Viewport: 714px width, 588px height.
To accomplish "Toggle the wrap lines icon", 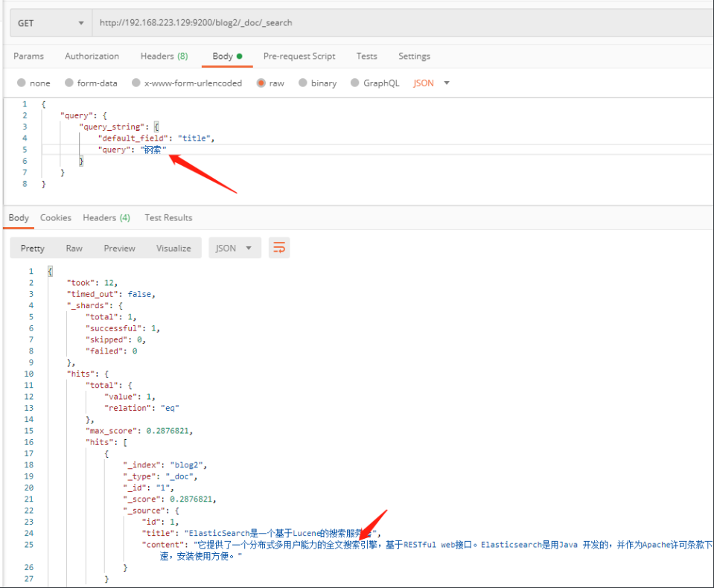I will click(x=279, y=248).
